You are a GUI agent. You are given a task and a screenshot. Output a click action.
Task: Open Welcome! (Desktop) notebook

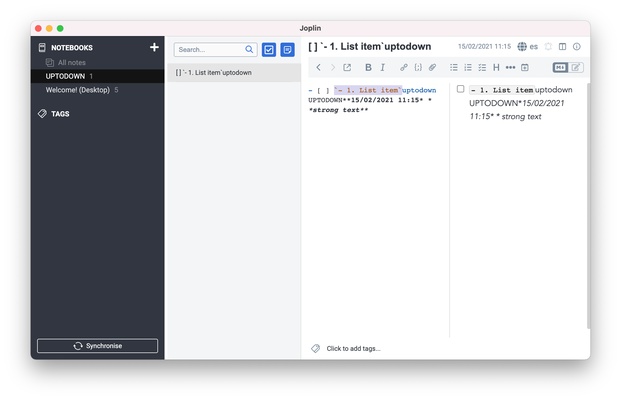click(97, 90)
